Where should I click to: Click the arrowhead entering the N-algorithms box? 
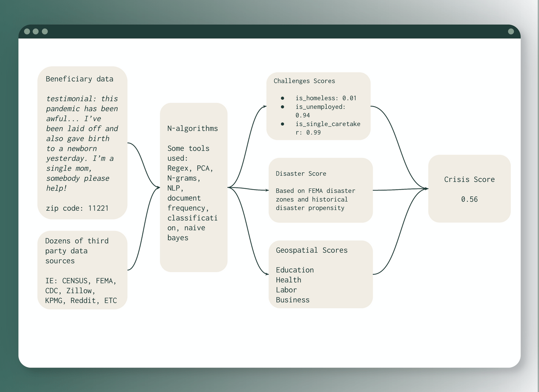[x=158, y=187]
